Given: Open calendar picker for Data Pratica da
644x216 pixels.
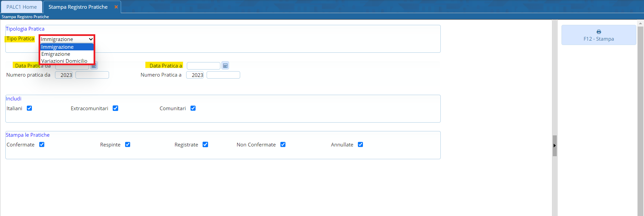Looking at the screenshot, I should [94, 66].
